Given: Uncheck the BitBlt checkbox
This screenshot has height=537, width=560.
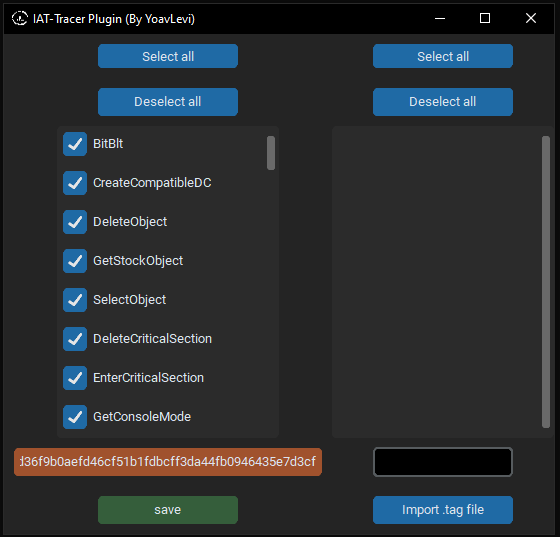Looking at the screenshot, I should point(75,144).
